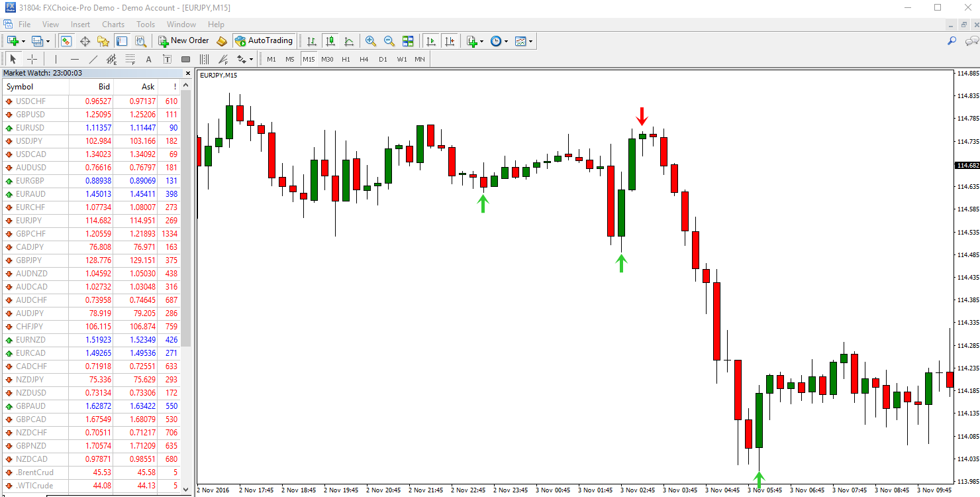
Task: Open the Profiles icon
Action: point(37,41)
